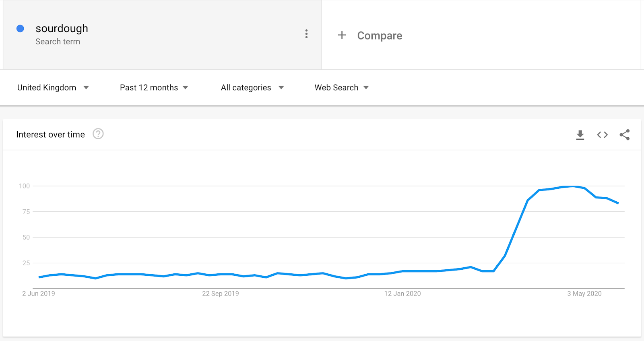Open the embed code icon

(x=602, y=135)
